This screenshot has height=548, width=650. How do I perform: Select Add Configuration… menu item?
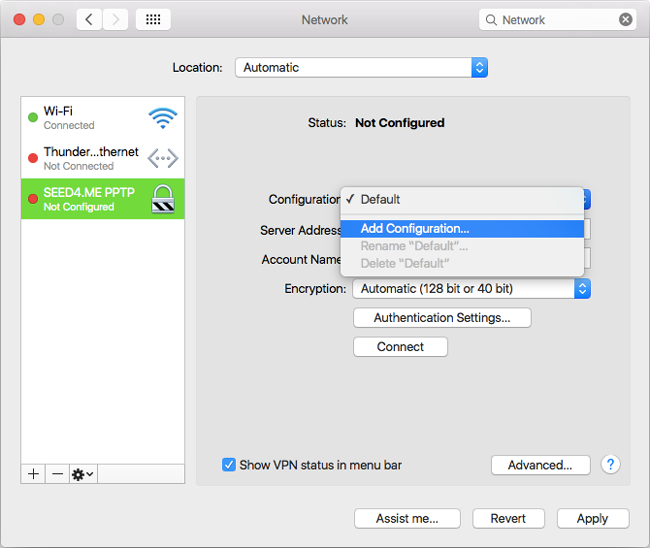point(414,229)
